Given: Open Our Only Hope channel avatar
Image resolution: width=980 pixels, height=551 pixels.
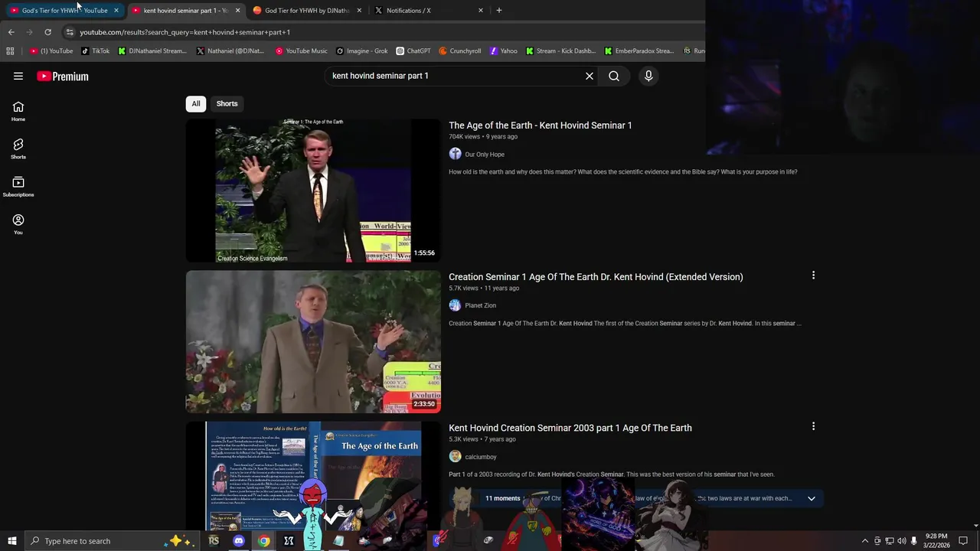Looking at the screenshot, I should [x=455, y=154].
